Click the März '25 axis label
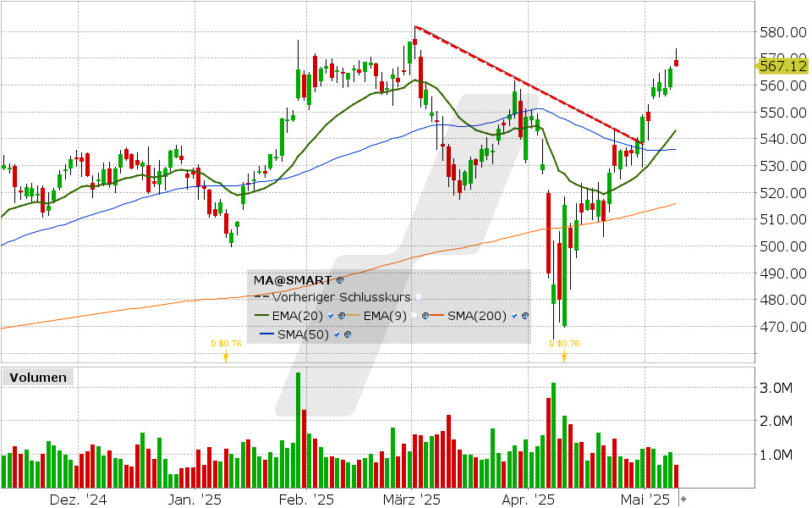This screenshot has width=812, height=508. coord(412,500)
